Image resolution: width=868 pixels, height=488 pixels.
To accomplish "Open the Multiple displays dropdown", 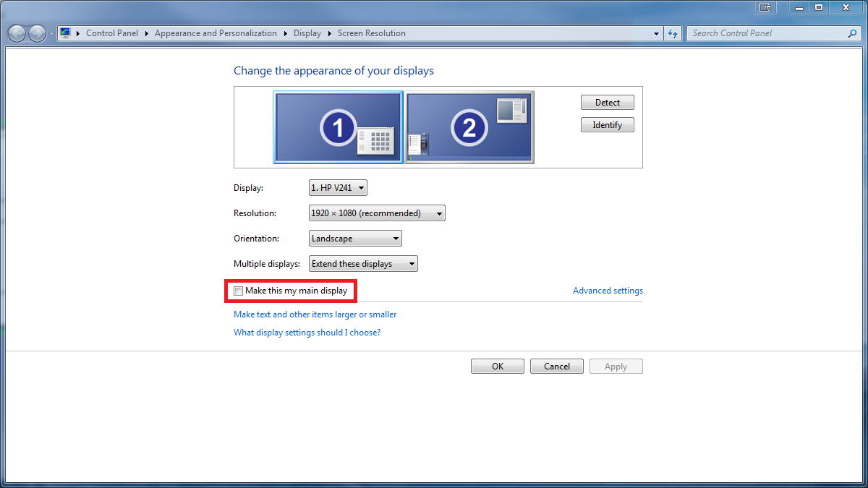I will (x=363, y=264).
